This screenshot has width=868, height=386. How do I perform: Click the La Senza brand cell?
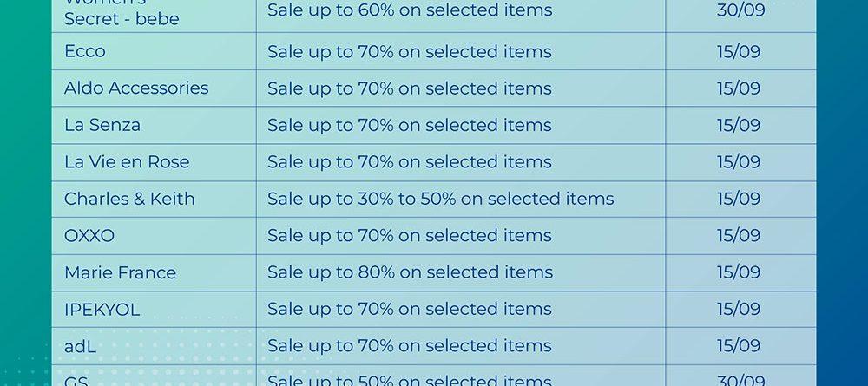click(x=102, y=125)
